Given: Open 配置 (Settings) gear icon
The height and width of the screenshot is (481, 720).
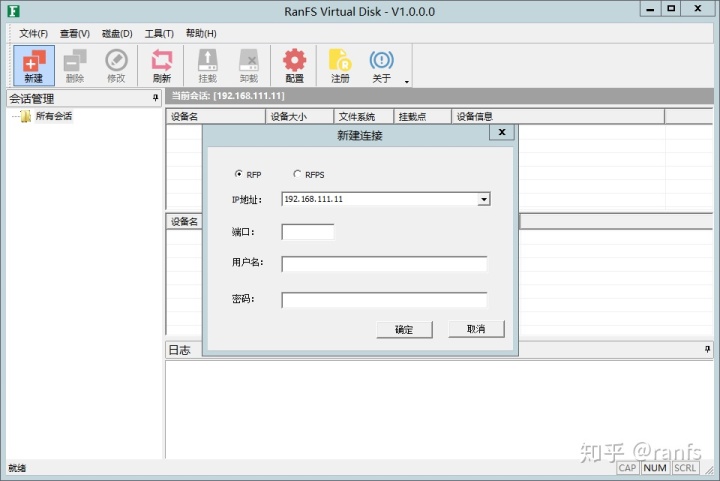Looking at the screenshot, I should click(x=294, y=66).
